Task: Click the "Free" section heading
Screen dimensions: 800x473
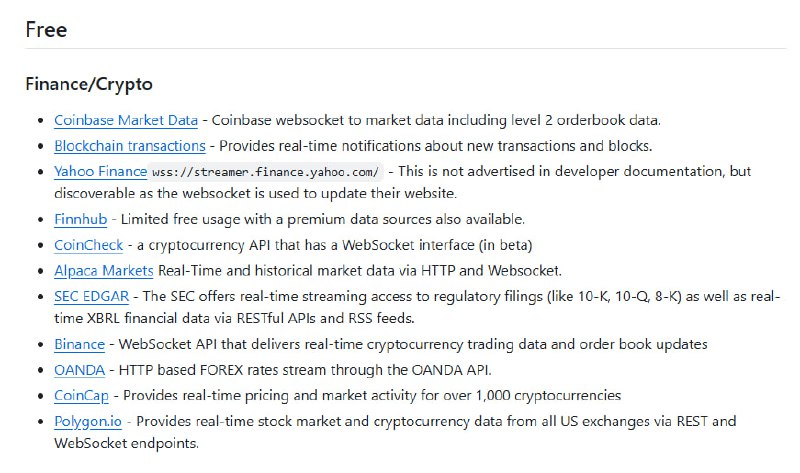Action: click(46, 29)
